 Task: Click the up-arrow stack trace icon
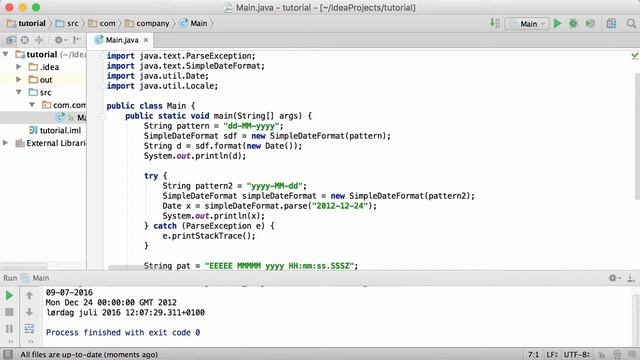click(x=29, y=295)
